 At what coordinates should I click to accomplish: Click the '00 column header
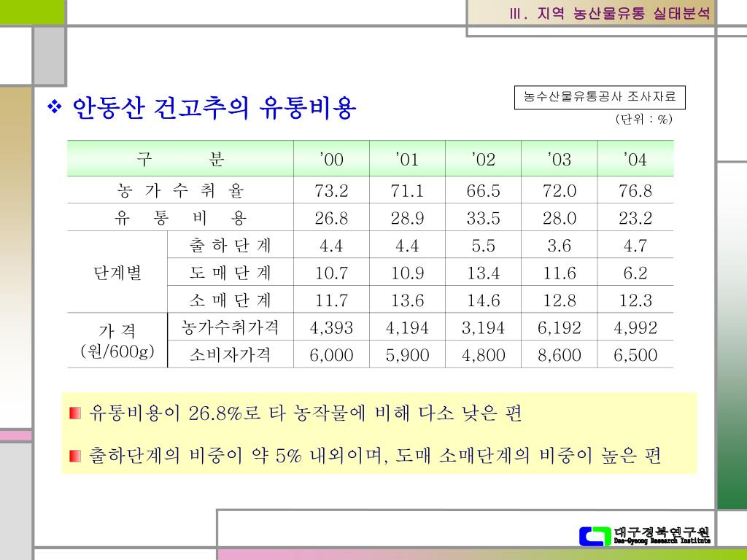click(x=332, y=159)
